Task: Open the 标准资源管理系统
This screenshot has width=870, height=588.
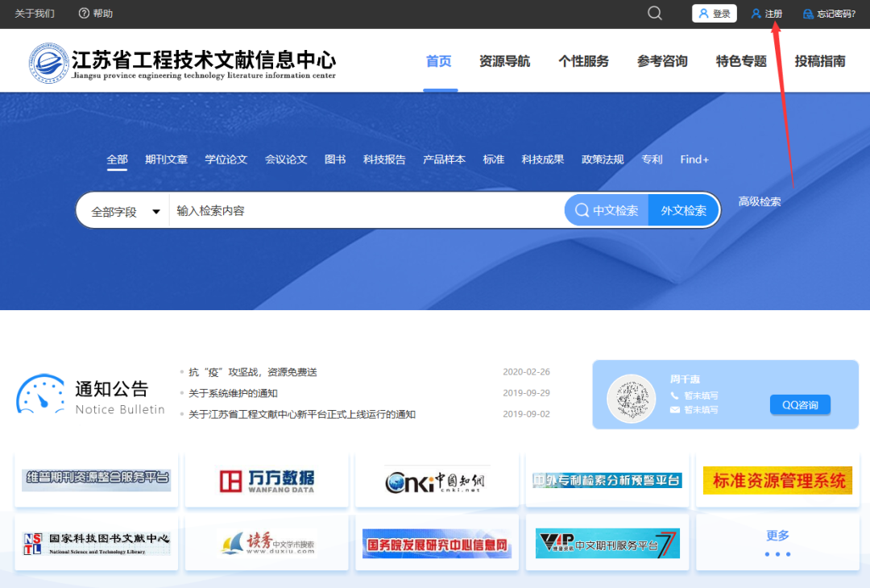Action: (777, 478)
